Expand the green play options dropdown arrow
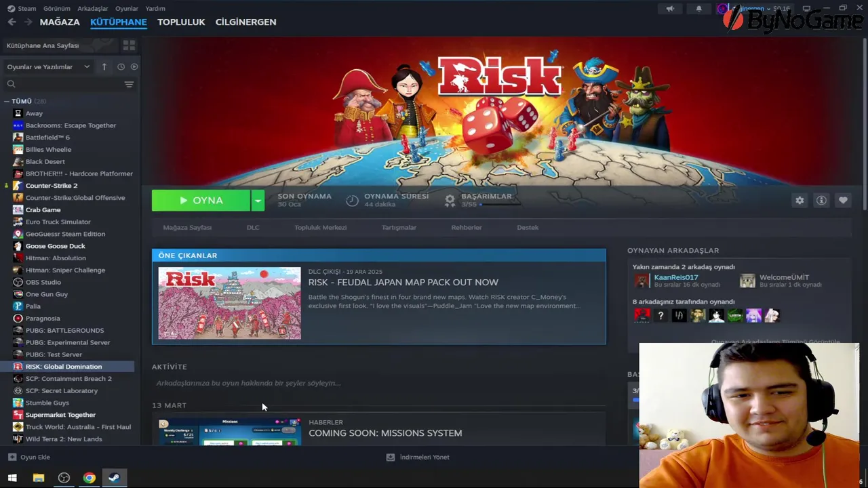This screenshot has height=488, width=868. (258, 201)
